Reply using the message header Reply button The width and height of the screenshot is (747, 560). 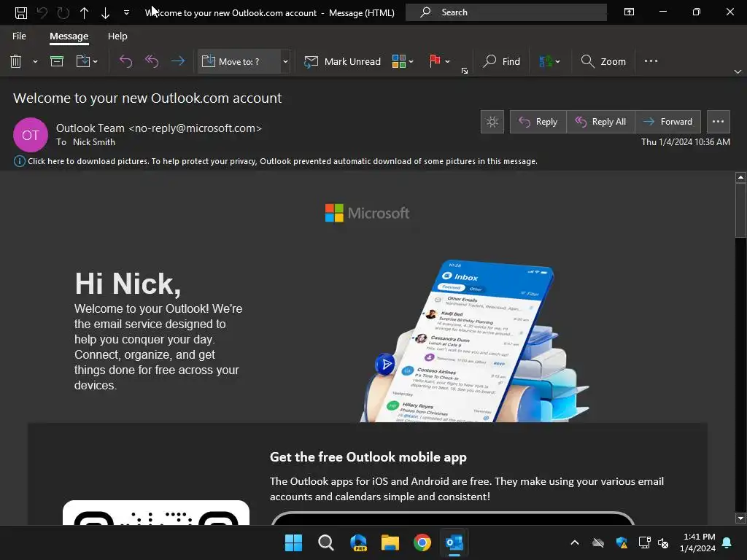(x=538, y=122)
